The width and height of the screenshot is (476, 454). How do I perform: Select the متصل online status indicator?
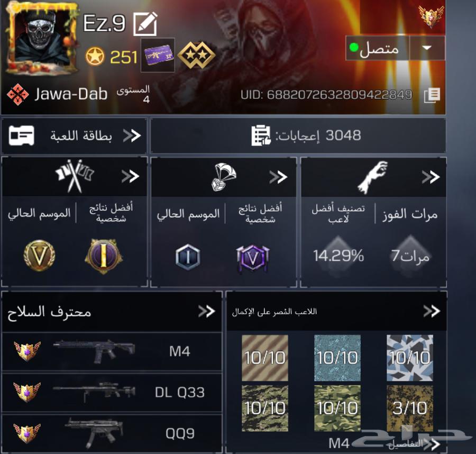coord(377,48)
